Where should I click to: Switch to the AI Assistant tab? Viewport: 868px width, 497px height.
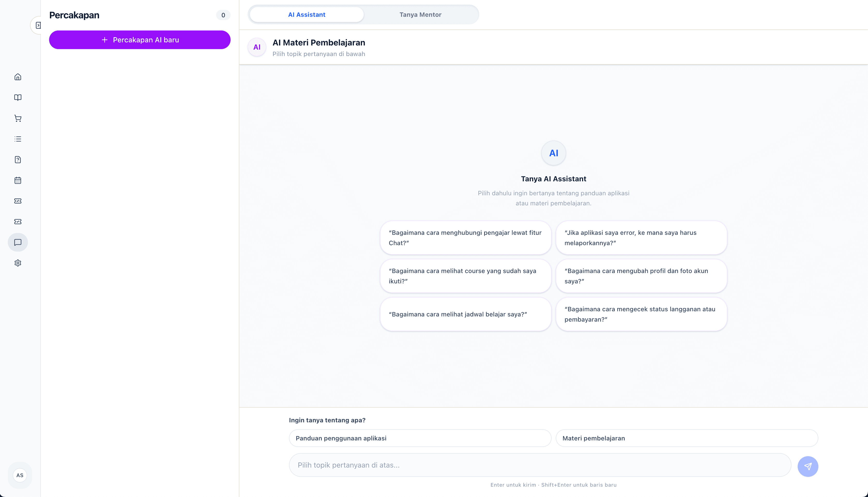pos(307,15)
